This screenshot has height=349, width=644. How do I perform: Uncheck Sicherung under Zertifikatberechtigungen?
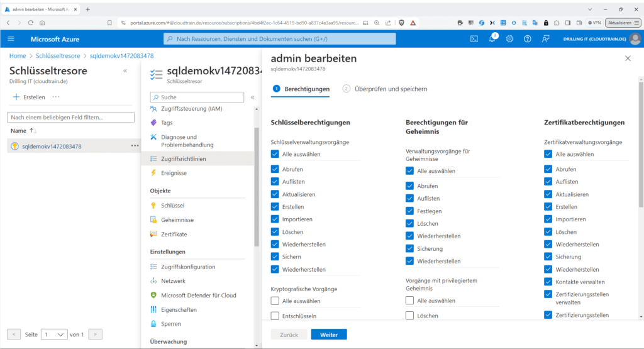coord(548,257)
